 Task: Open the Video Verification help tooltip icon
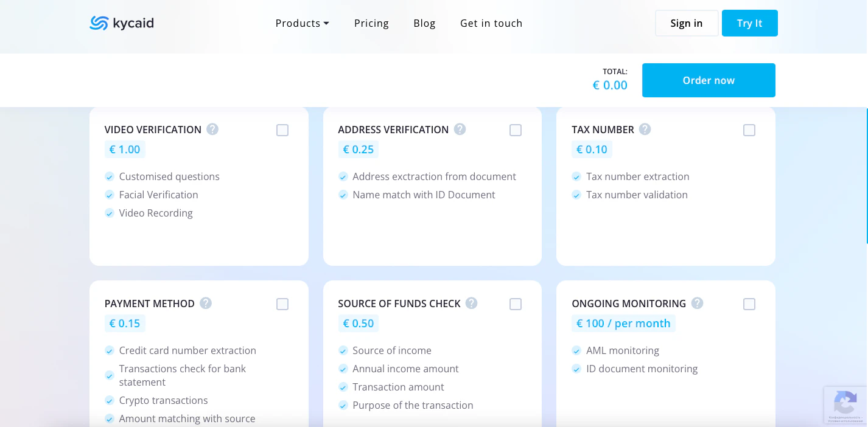pos(212,129)
